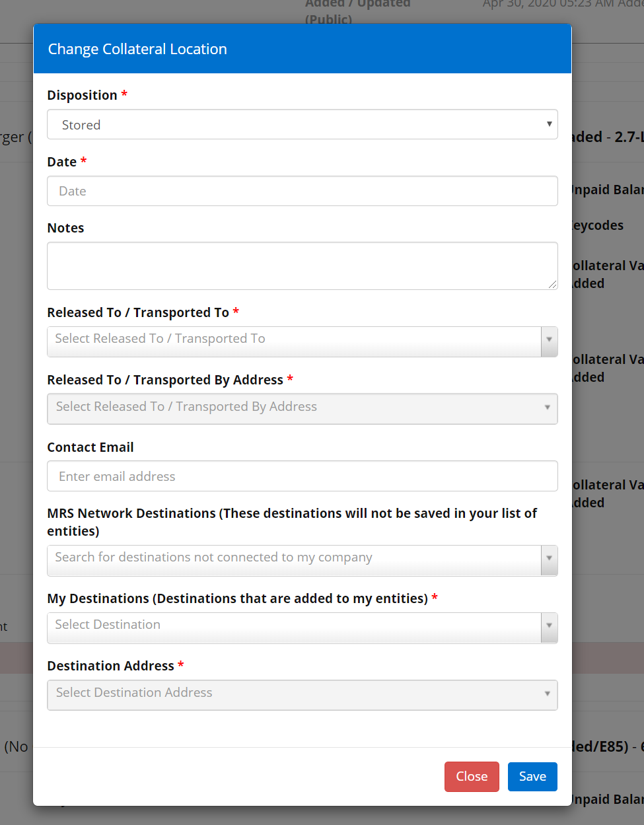This screenshot has width=644, height=825.
Task: Click the blue Save button
Action: [532, 776]
